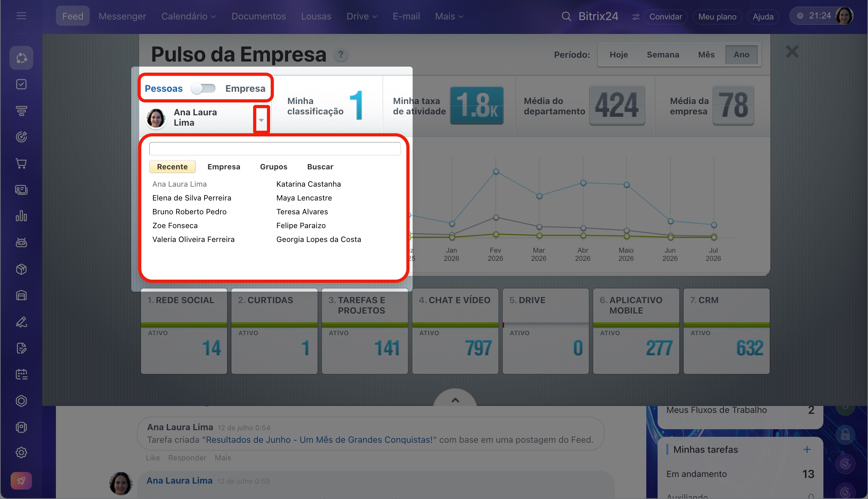This screenshot has height=499, width=868.
Task: Click the Meu plano button
Action: (x=717, y=16)
